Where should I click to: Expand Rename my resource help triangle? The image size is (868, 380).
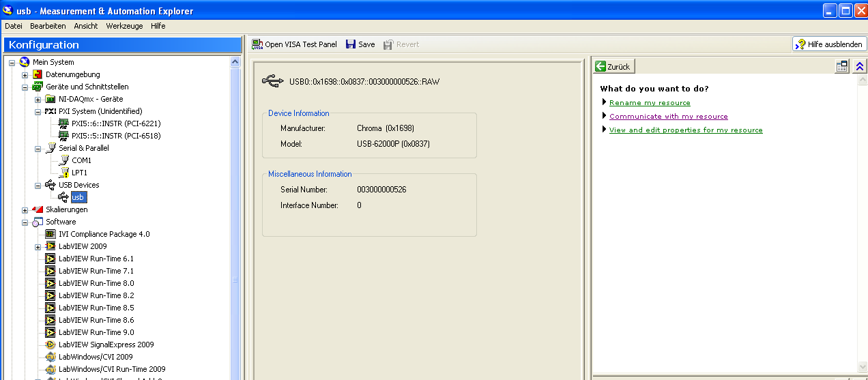tap(605, 102)
